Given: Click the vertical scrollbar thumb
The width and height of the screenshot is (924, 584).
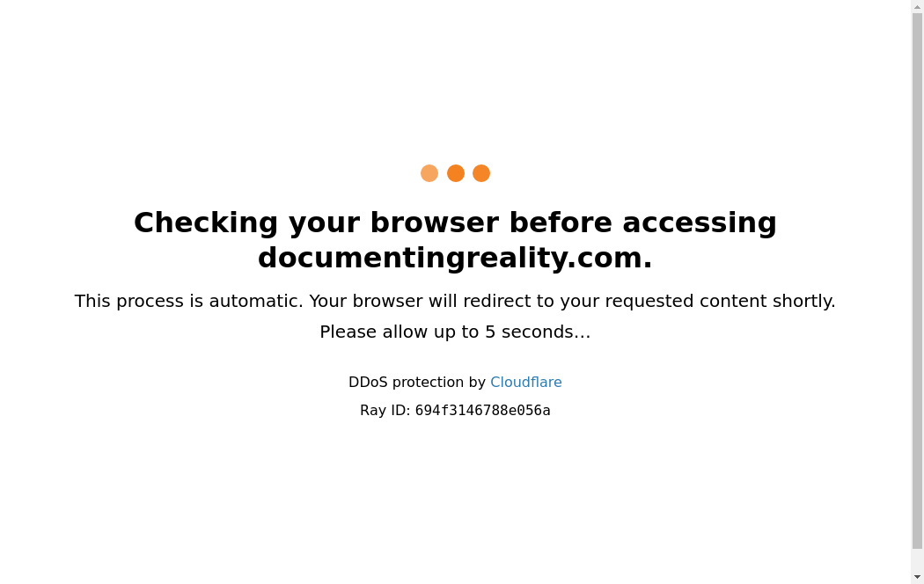Looking at the screenshot, I should pyautogui.click(x=918, y=281).
